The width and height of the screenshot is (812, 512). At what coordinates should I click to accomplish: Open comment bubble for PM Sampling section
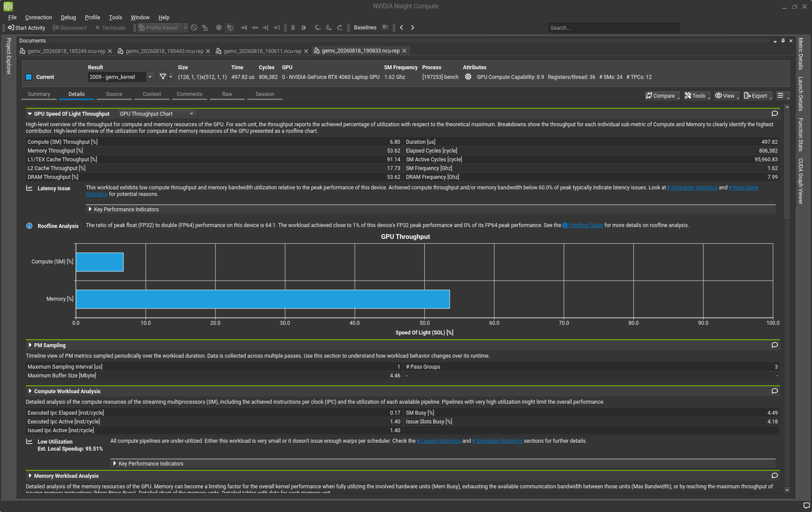tap(775, 345)
